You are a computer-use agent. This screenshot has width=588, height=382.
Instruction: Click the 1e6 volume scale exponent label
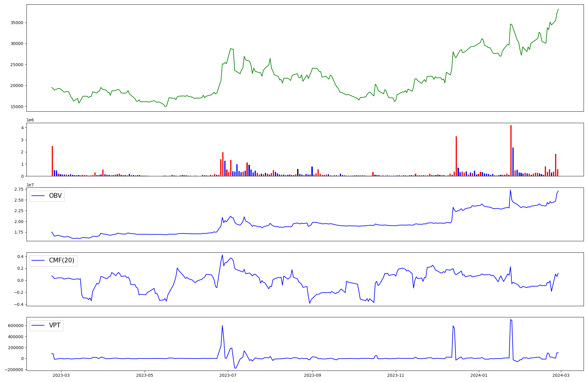(x=30, y=120)
